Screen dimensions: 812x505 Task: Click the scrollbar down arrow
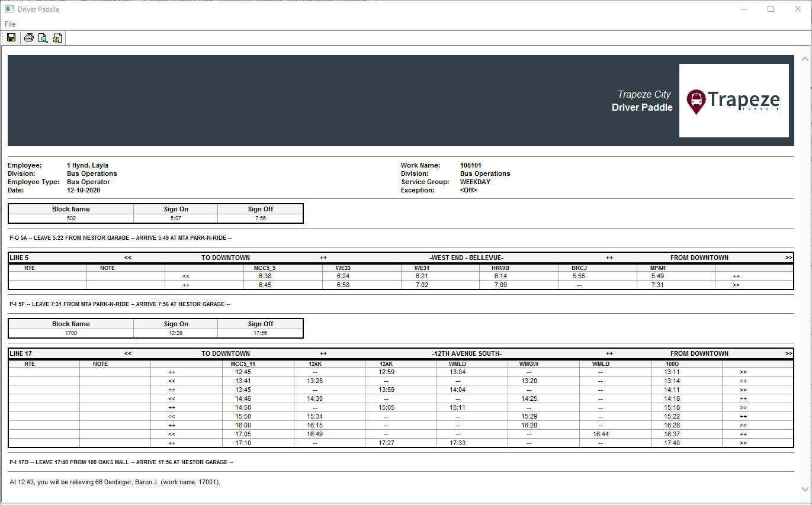pyautogui.click(x=805, y=489)
